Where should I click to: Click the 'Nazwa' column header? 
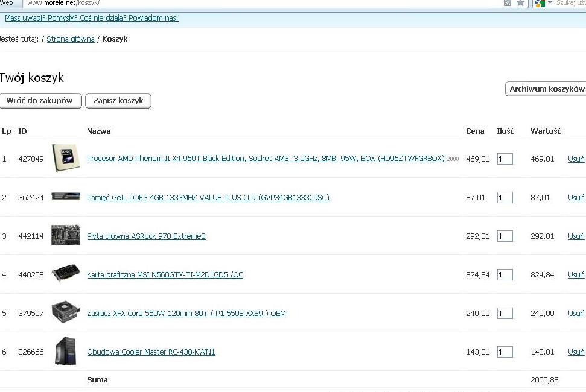click(98, 131)
